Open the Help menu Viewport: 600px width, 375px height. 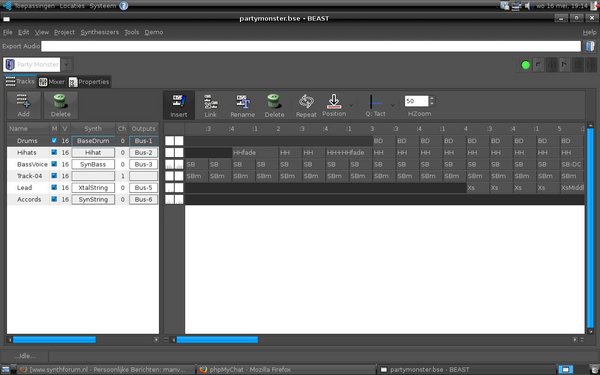[x=589, y=33]
